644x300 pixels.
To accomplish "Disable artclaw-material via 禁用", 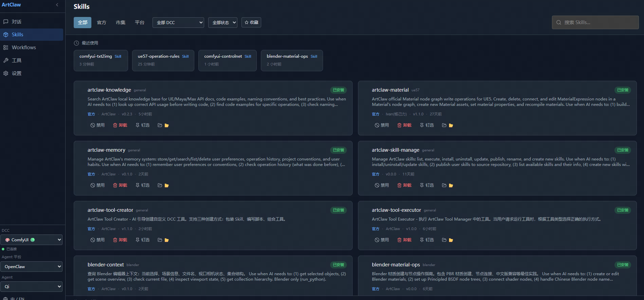I will (382, 125).
